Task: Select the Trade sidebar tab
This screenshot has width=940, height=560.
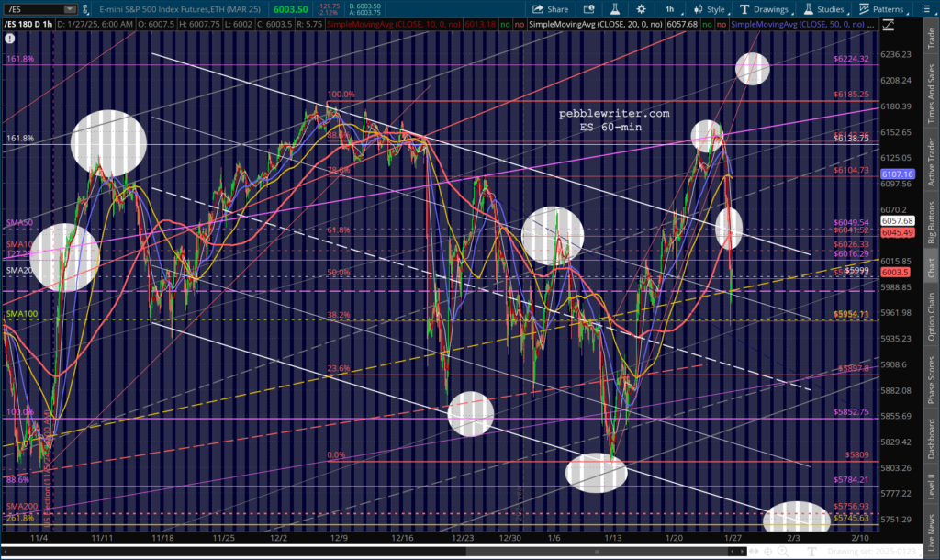Action: click(x=932, y=38)
